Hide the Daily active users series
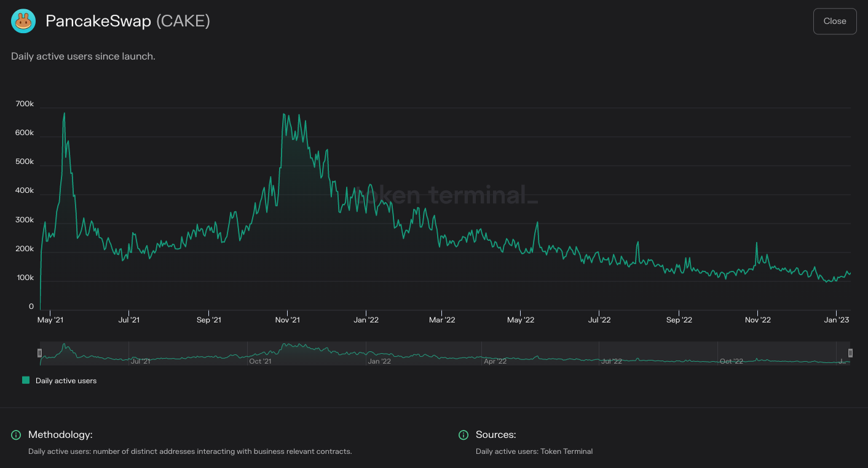The image size is (868, 468). click(59, 380)
